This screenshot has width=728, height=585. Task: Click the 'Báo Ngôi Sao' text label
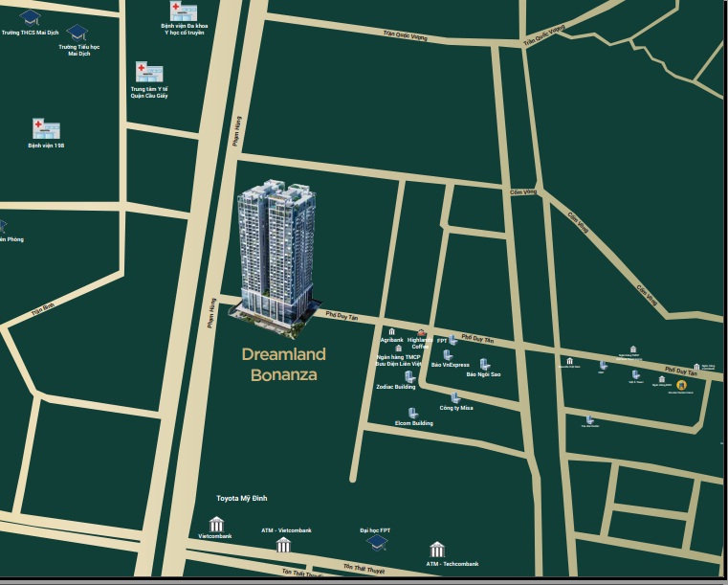click(x=483, y=374)
